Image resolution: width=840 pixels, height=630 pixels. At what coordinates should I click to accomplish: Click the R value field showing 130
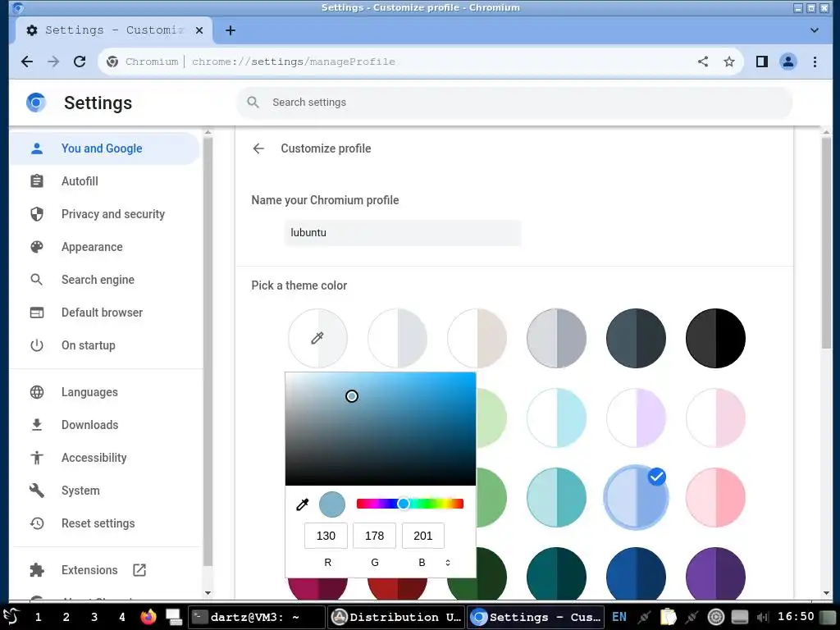tap(326, 536)
